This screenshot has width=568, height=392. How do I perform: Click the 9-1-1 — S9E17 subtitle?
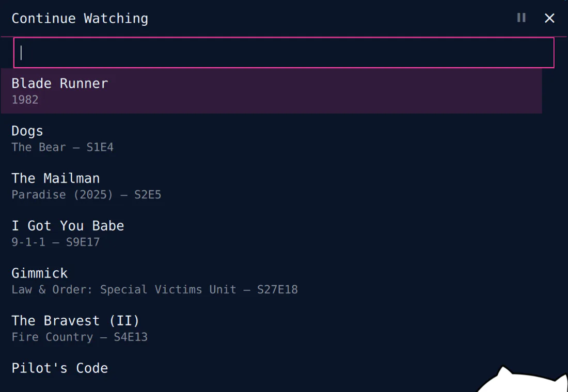click(55, 242)
